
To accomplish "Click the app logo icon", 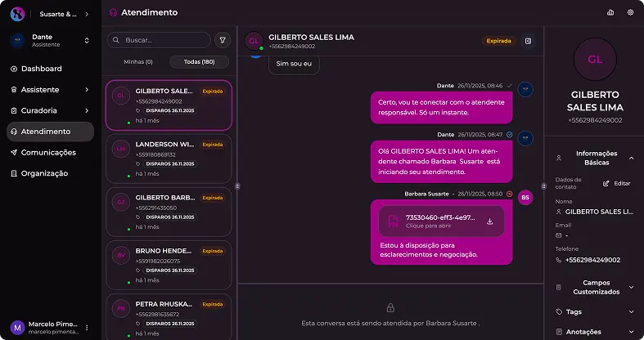I will click(17, 14).
